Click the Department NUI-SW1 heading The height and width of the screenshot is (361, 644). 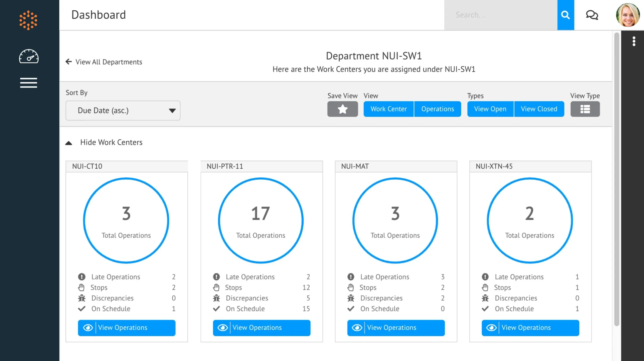pyautogui.click(x=374, y=56)
